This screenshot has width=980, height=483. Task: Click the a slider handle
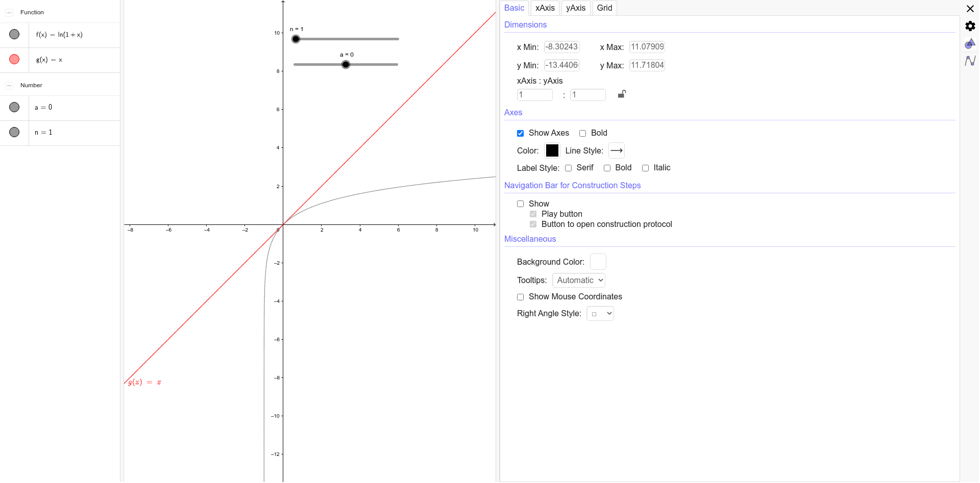click(346, 64)
